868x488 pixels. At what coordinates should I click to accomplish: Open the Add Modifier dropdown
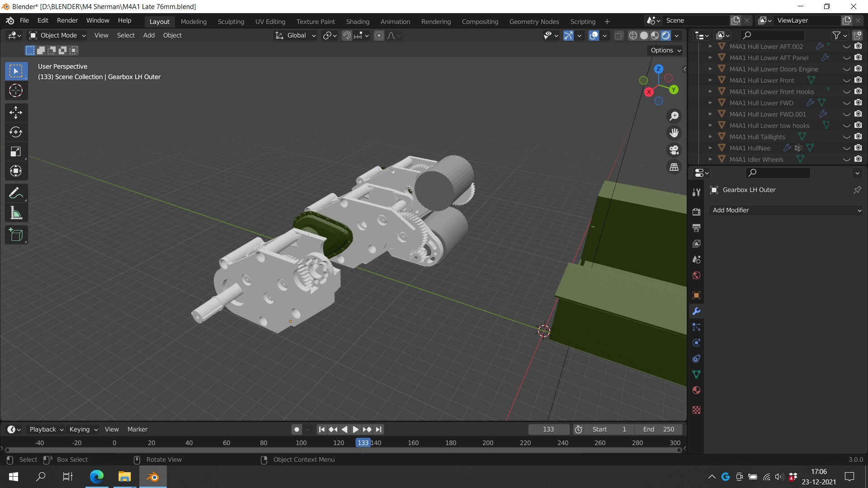click(x=787, y=210)
